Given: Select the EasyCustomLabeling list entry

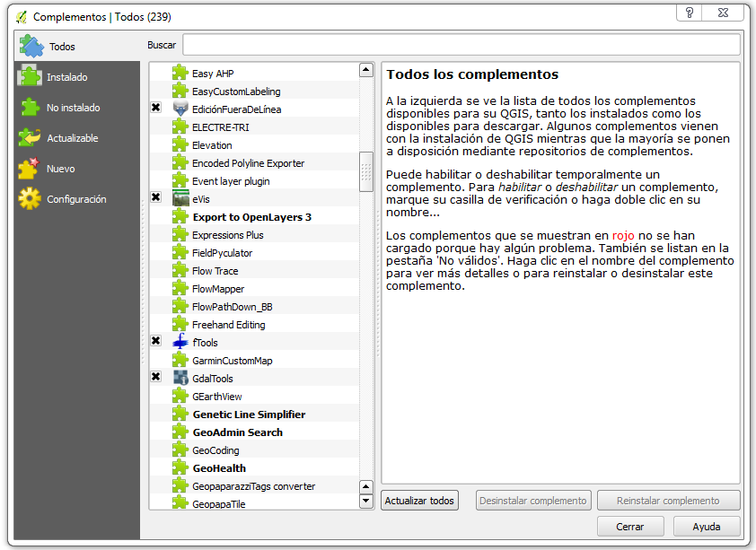Looking at the screenshot, I should [x=236, y=92].
